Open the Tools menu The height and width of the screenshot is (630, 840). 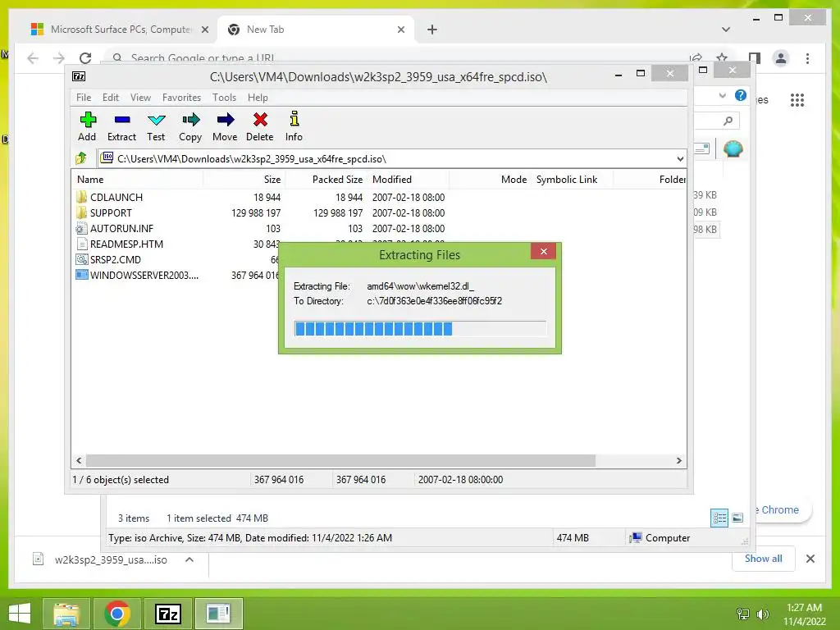coord(224,98)
